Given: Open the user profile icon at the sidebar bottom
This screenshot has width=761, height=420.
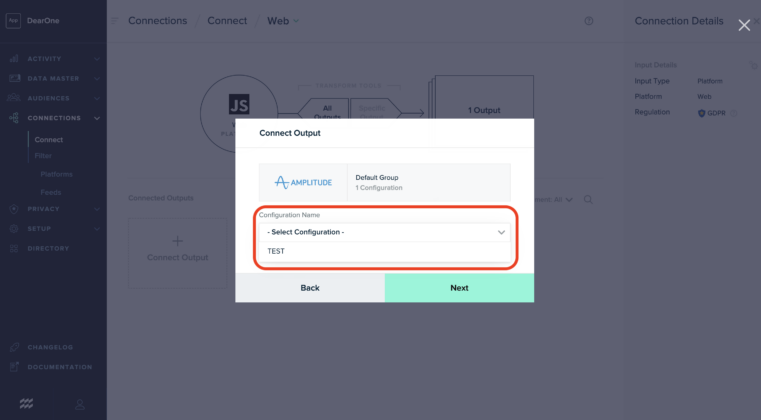Looking at the screenshot, I should coord(80,404).
